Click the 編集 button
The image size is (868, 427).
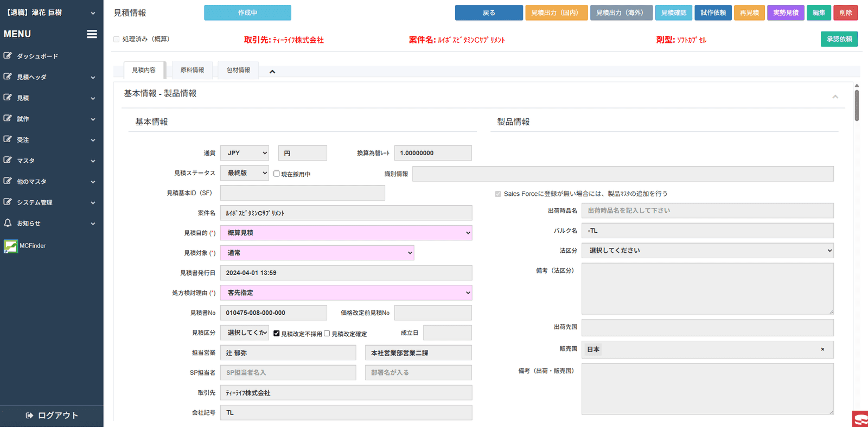point(819,12)
